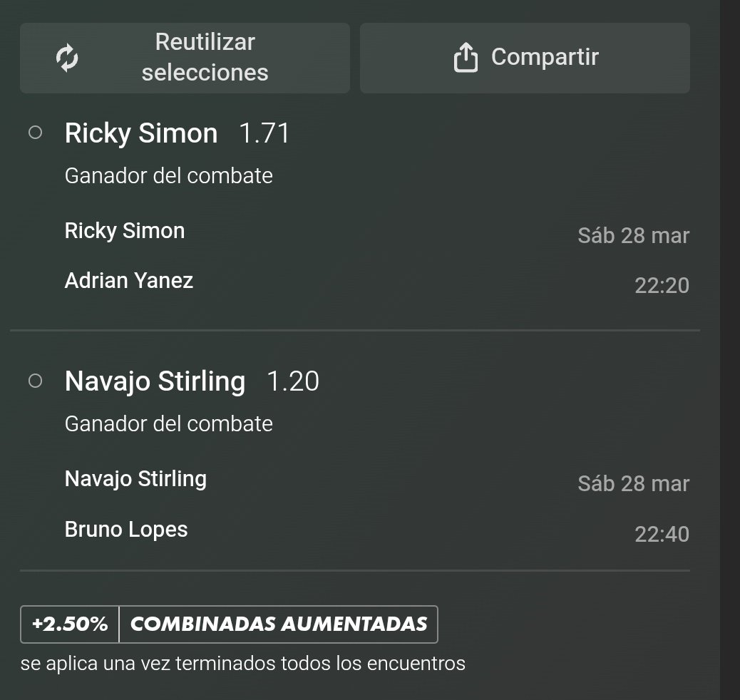Select the circle beside Ricky Simon 1.71
Screen dimensions: 740x700
[x=35, y=133]
